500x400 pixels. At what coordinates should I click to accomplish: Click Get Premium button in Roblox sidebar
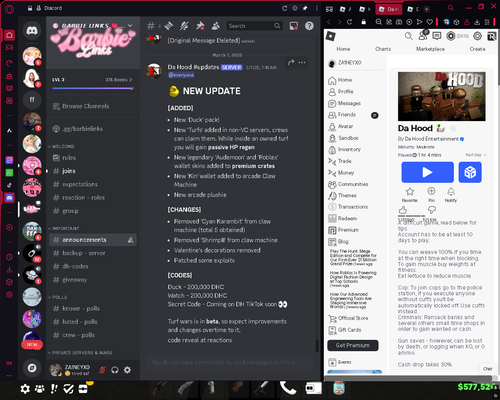pos(353,345)
